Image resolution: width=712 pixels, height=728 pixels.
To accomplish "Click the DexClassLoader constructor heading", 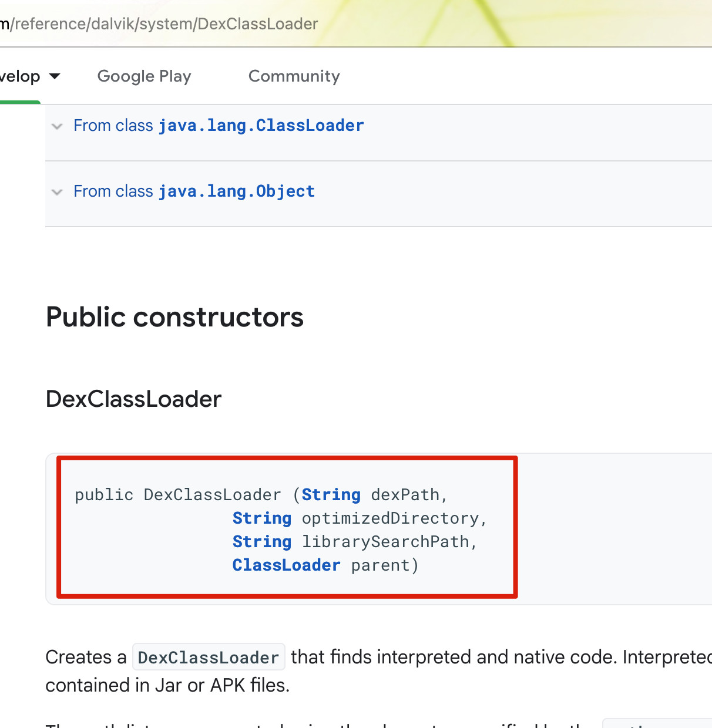I will (133, 399).
